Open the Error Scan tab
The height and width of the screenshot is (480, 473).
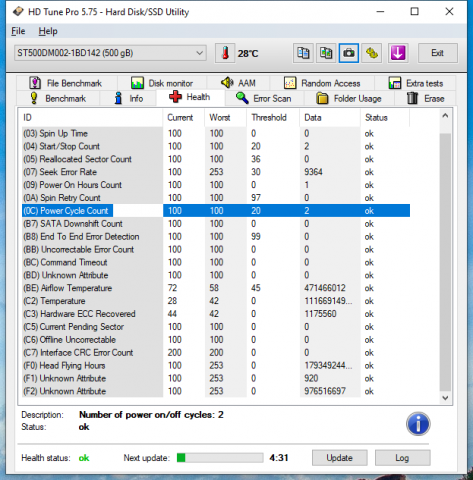pos(264,98)
